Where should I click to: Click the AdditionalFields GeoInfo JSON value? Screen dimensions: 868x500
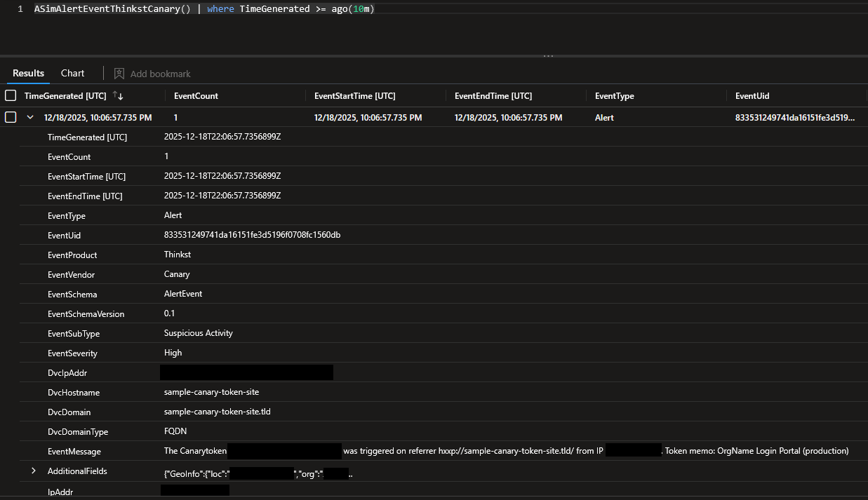[x=258, y=475]
